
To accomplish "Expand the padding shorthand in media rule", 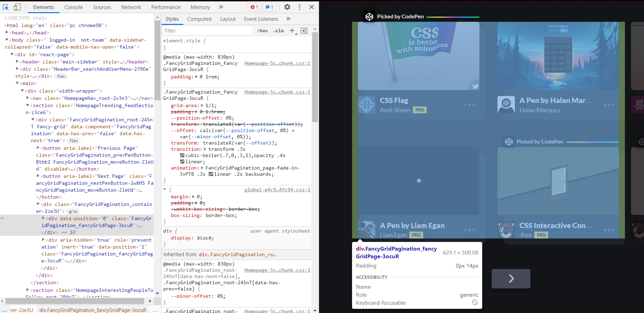I will tap(196, 77).
